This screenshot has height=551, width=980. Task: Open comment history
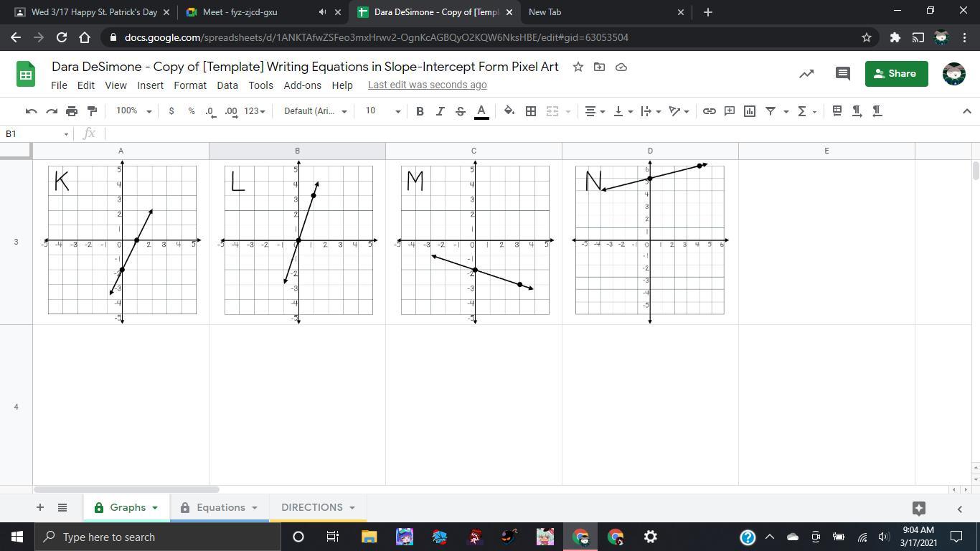tap(843, 73)
